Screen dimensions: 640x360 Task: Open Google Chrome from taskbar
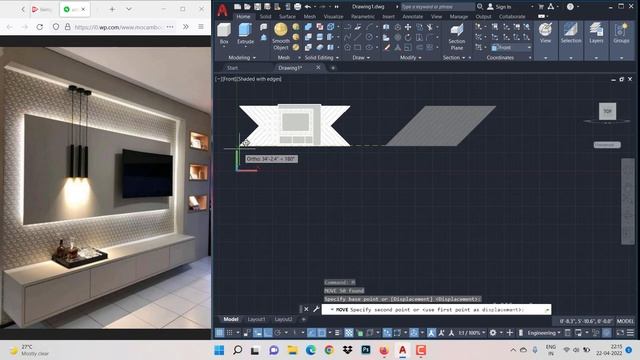pos(329,350)
